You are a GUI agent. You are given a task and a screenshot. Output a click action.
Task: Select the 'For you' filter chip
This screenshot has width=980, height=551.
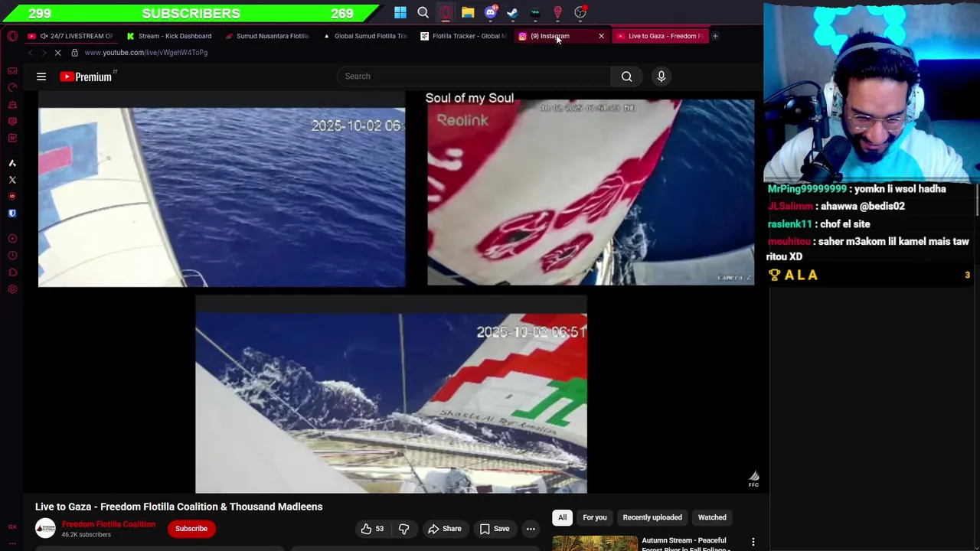(x=595, y=517)
